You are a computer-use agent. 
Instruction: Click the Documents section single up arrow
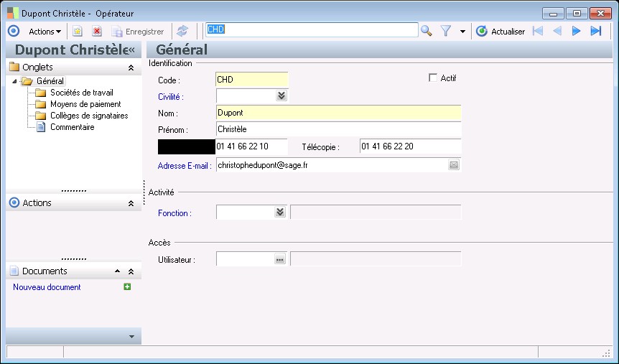pos(117,271)
